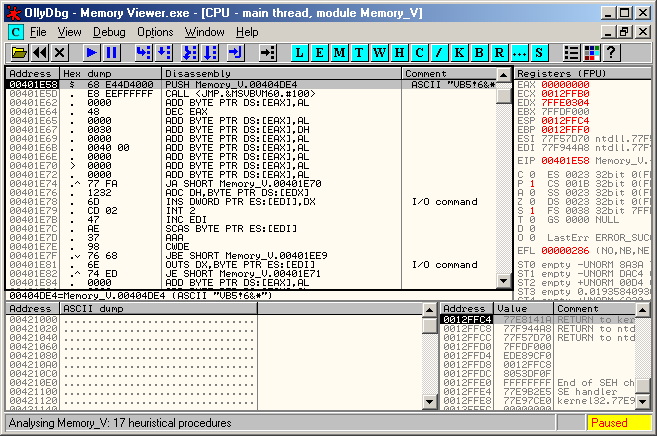This screenshot has width=657, height=436.
Task: Close the debugged program with X icon
Action: (59, 53)
